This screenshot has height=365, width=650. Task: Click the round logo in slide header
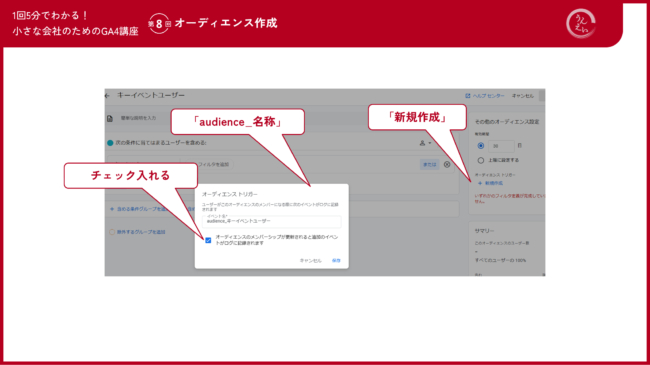point(581,24)
